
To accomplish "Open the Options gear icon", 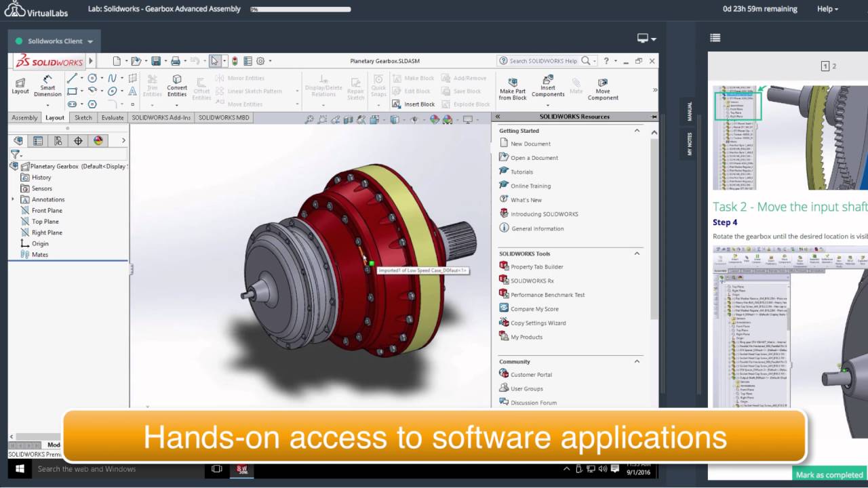I will [260, 61].
